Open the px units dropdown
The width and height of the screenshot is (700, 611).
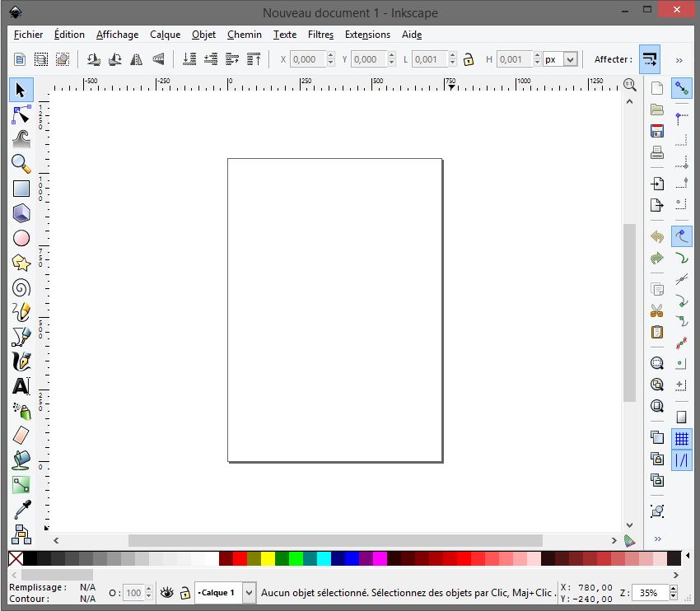click(x=570, y=59)
